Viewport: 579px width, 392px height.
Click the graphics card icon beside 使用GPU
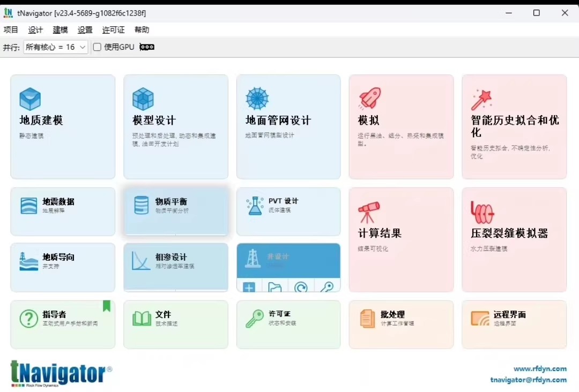click(x=146, y=47)
